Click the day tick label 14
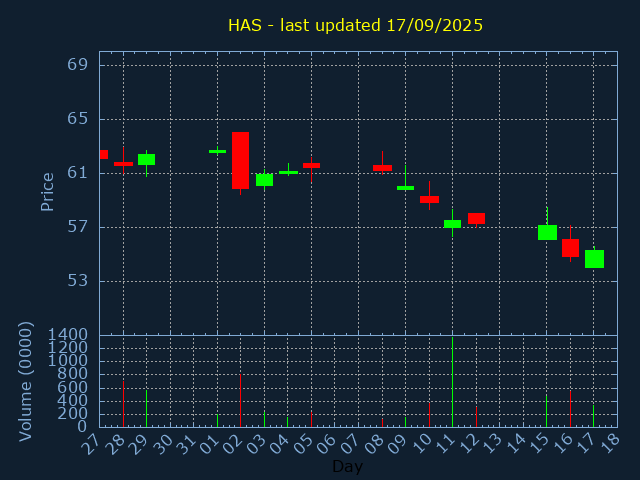Viewport: 640px width, 480px height. pos(515,444)
